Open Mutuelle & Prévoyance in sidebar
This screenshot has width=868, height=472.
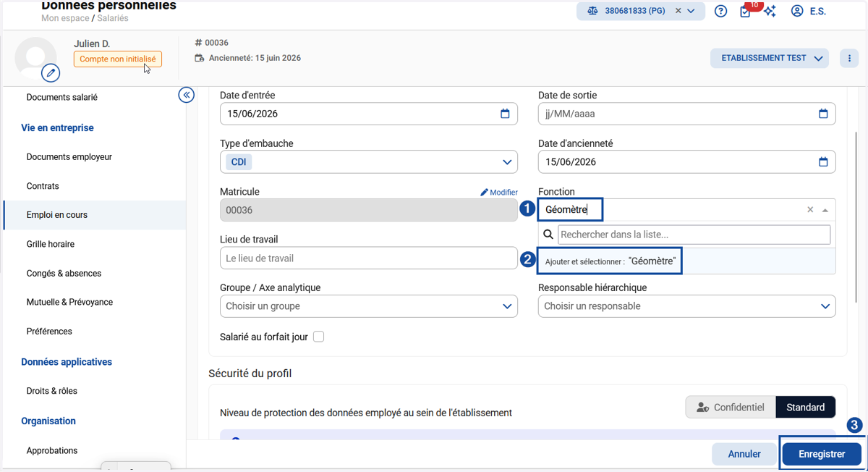tap(69, 302)
